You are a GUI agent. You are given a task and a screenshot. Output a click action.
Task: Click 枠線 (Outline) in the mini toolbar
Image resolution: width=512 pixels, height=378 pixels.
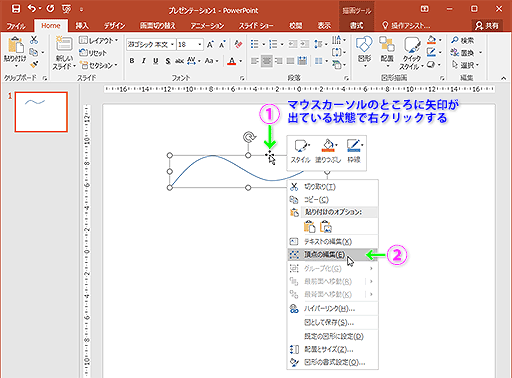click(354, 151)
